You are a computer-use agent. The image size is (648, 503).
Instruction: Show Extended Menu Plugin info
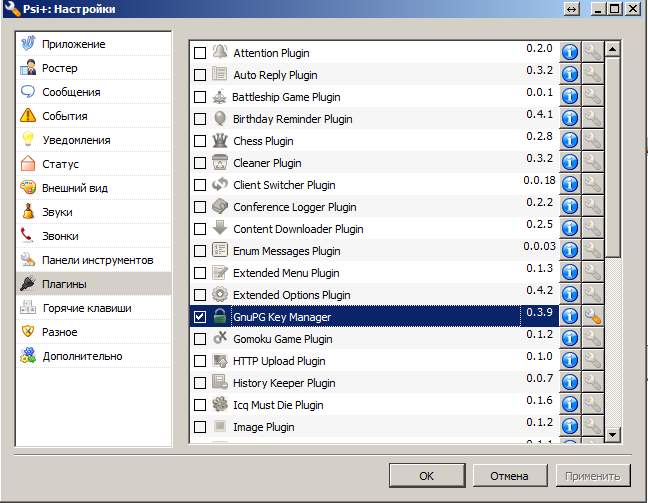[570, 272]
